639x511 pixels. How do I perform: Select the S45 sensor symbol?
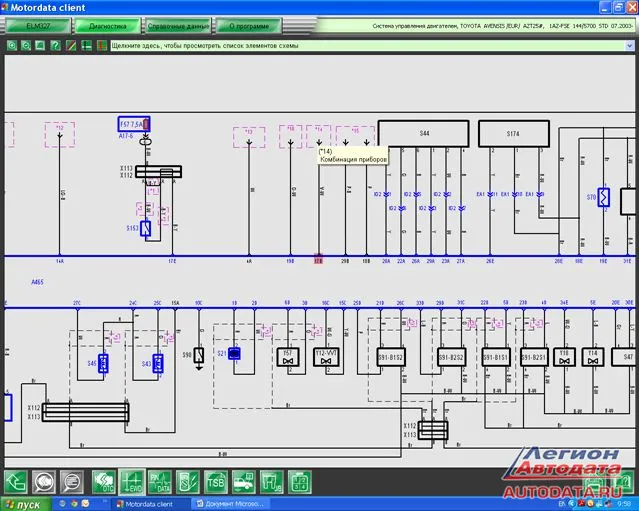tap(103, 363)
